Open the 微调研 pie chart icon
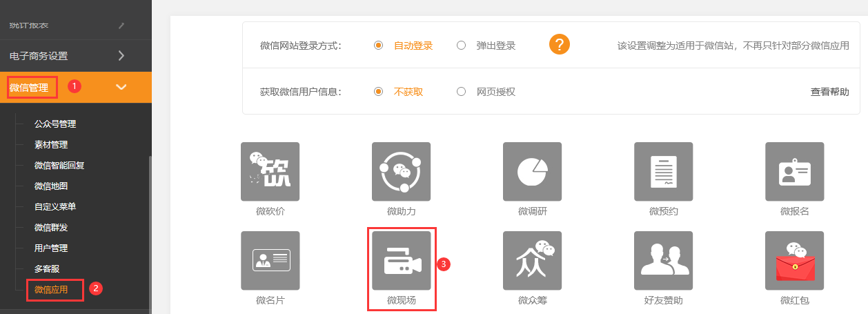The width and height of the screenshot is (868, 314). 532,171
